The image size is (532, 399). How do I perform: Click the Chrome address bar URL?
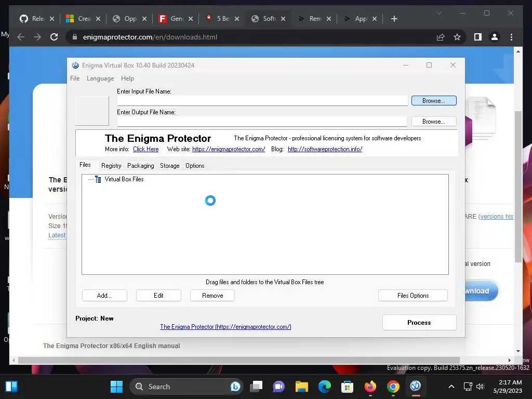[x=150, y=37]
